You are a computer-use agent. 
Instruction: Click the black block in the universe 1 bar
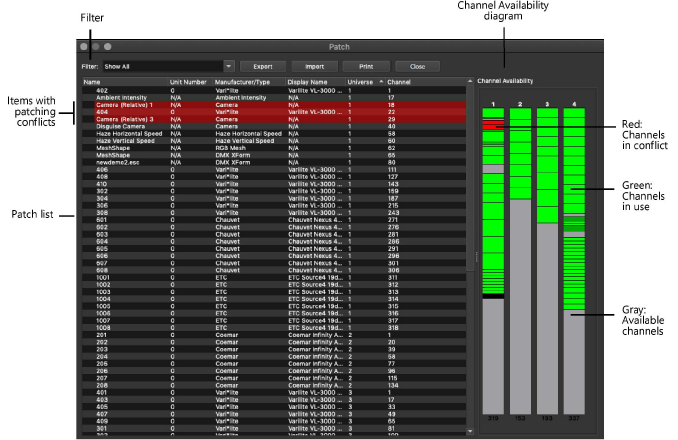coord(493,296)
